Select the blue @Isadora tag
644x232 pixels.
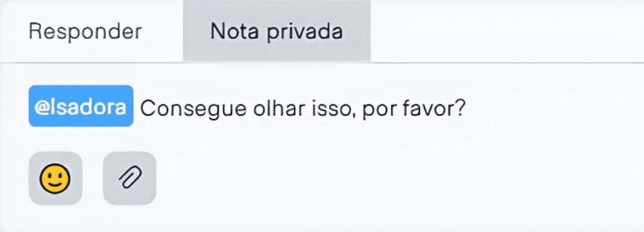[x=81, y=106]
